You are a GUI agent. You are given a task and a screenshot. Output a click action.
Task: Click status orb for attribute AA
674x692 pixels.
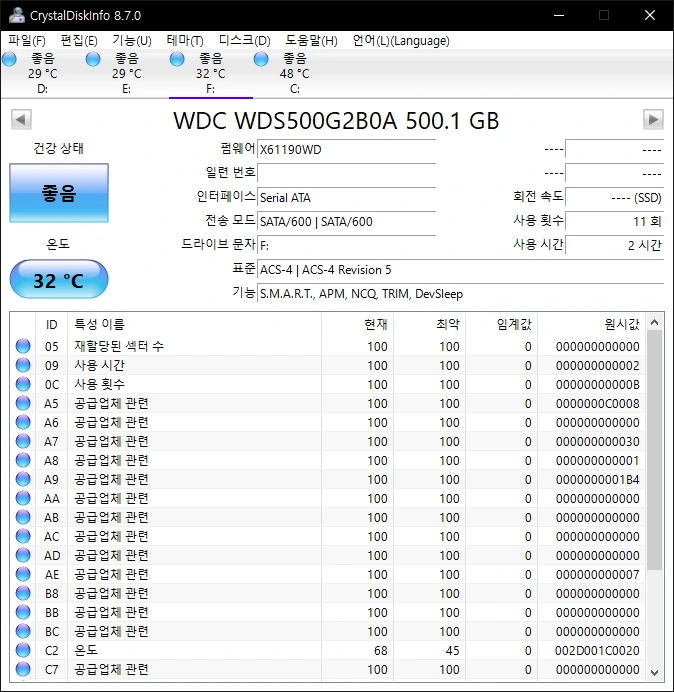[x=23, y=498]
